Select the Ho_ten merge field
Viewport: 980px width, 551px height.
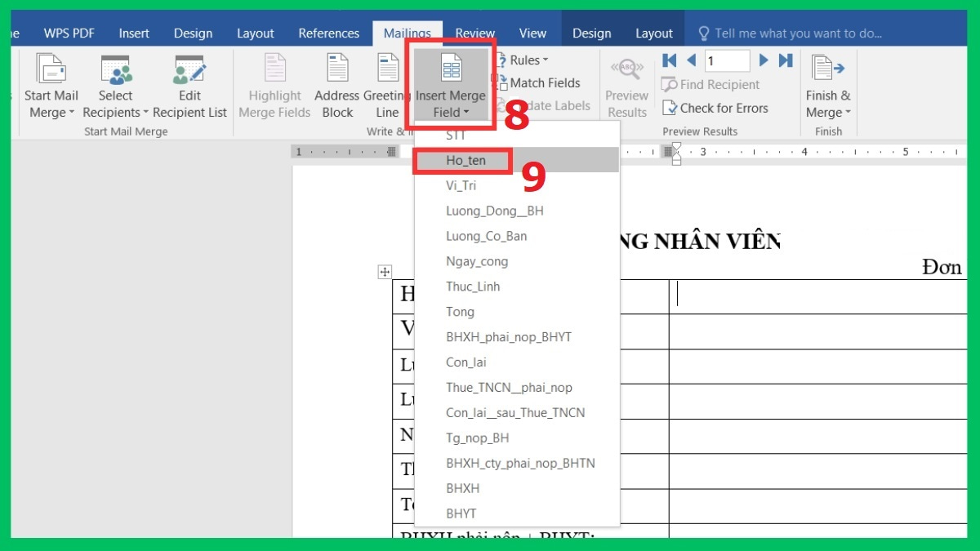[x=465, y=161]
